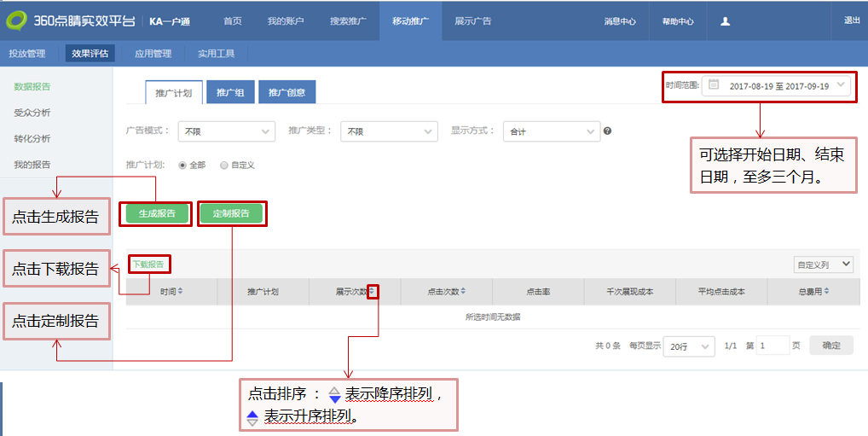Click the 下载报告 link

pyautogui.click(x=148, y=265)
